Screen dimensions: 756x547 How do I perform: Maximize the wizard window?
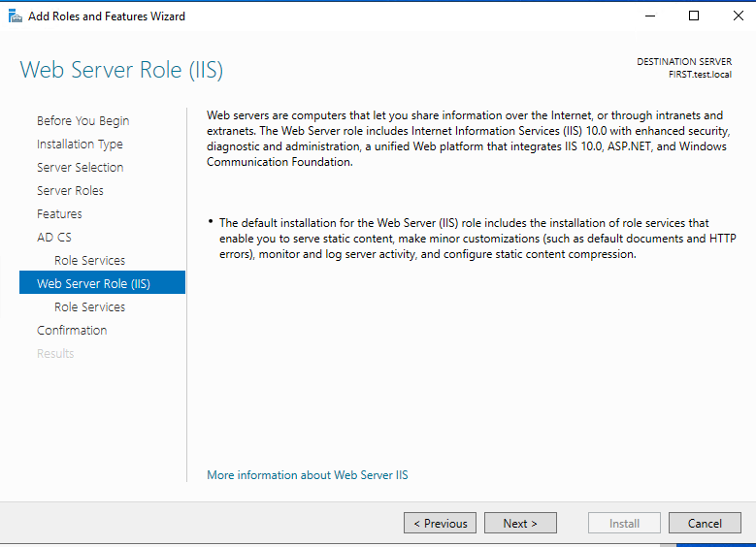pos(693,16)
